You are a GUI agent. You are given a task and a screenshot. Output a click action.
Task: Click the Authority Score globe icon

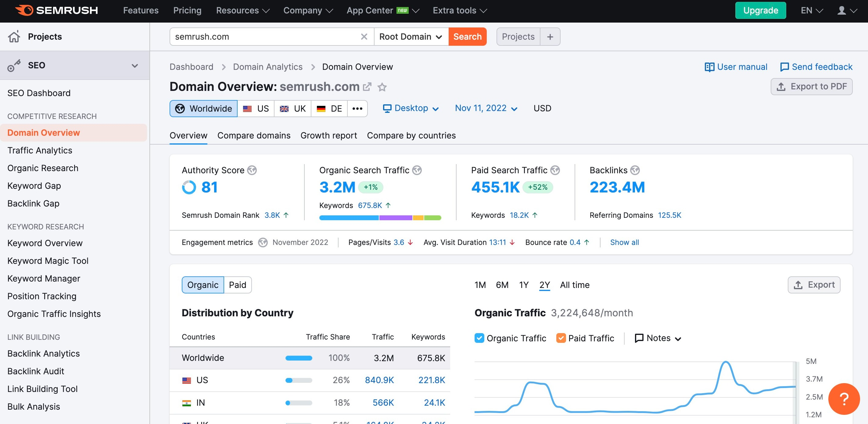(x=252, y=170)
